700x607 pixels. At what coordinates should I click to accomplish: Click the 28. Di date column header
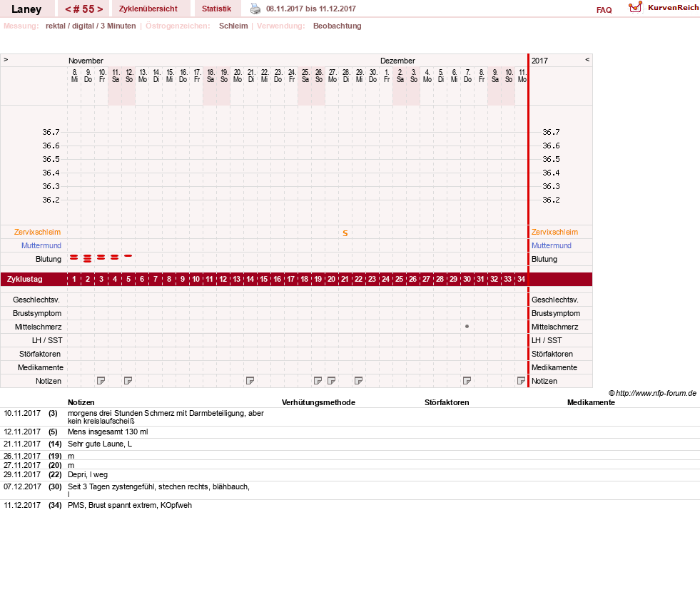346,76
